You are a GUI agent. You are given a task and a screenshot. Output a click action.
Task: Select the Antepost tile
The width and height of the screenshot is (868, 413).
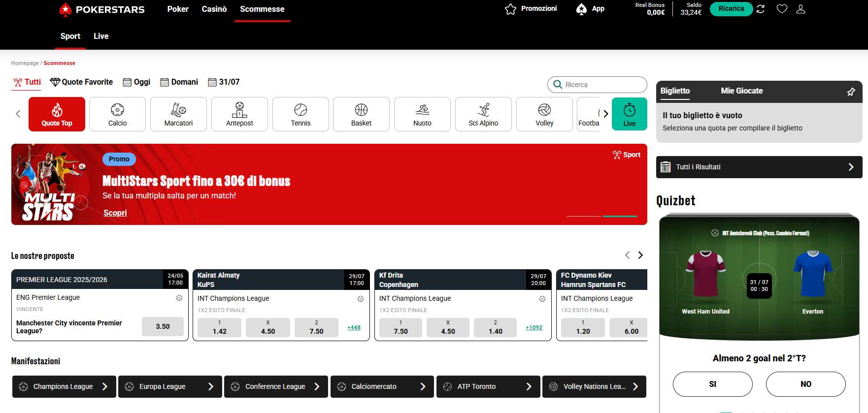coord(239,114)
